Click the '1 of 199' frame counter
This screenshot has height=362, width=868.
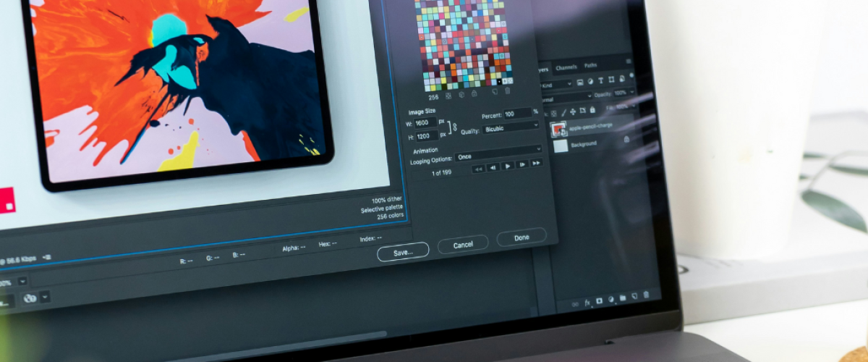(x=441, y=173)
